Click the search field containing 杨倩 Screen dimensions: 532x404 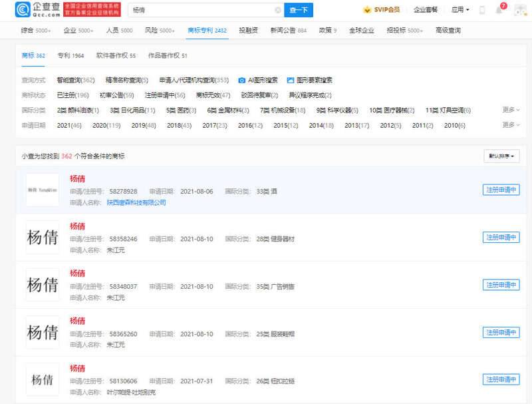tap(199, 10)
